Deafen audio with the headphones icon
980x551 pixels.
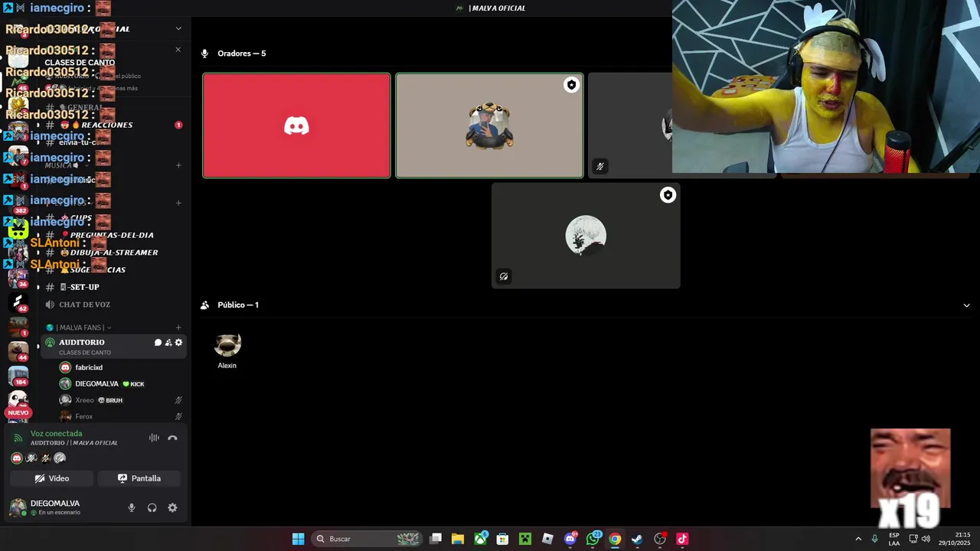(152, 507)
